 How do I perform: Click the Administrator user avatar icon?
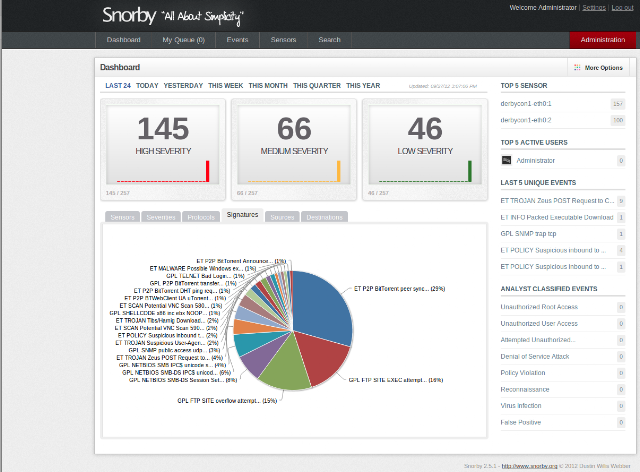click(x=506, y=160)
